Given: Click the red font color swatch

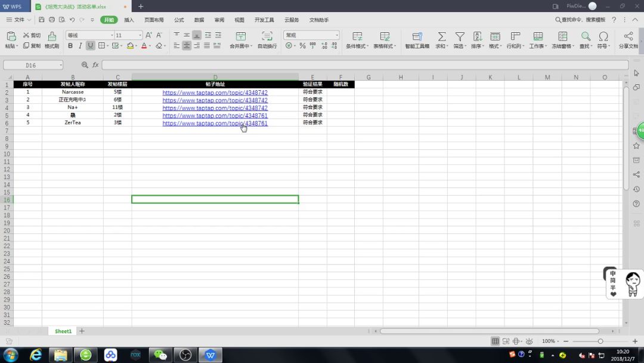Looking at the screenshot, I should pos(144,46).
